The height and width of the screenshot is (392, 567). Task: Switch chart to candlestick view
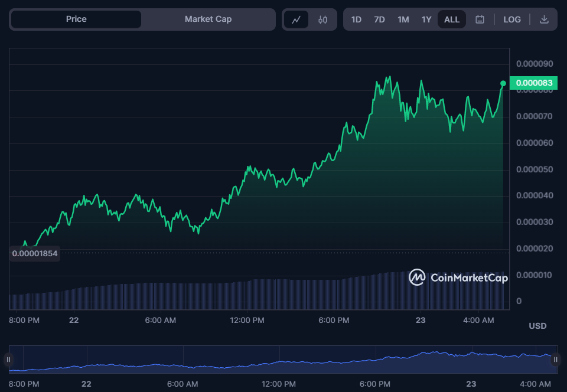322,19
